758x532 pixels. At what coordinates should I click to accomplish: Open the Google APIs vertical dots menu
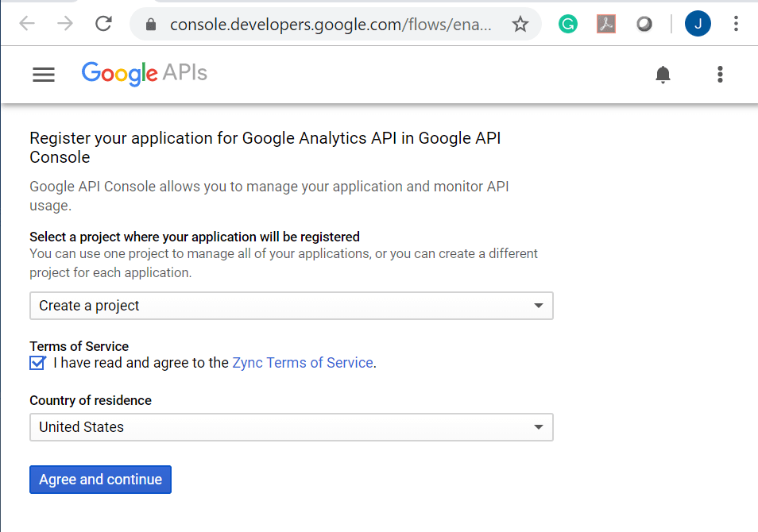point(720,75)
